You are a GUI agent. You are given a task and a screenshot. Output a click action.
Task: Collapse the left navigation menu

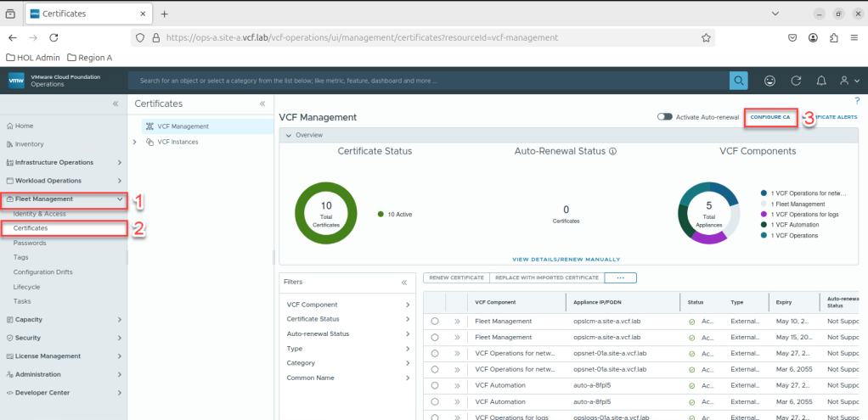point(116,104)
